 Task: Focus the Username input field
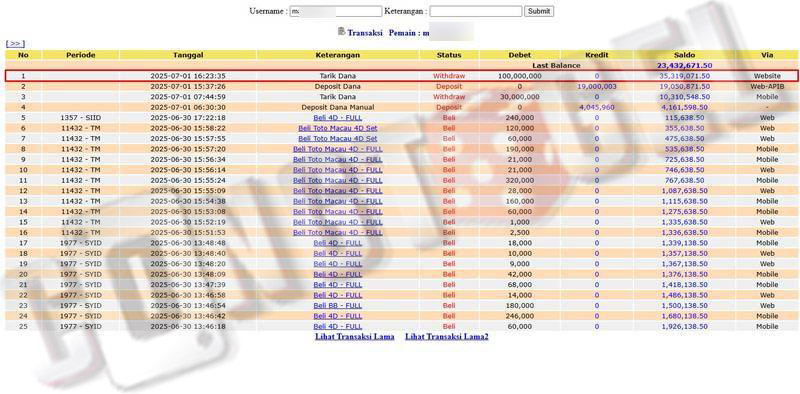pos(336,11)
